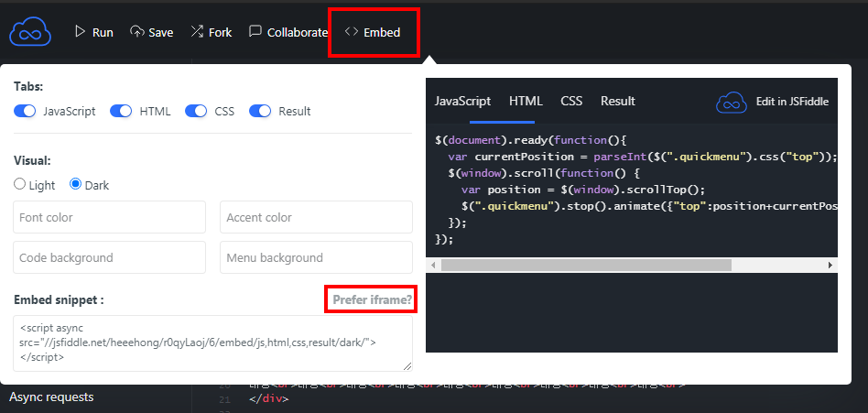
Task: Click the Embed code brackets icon
Action: (351, 31)
